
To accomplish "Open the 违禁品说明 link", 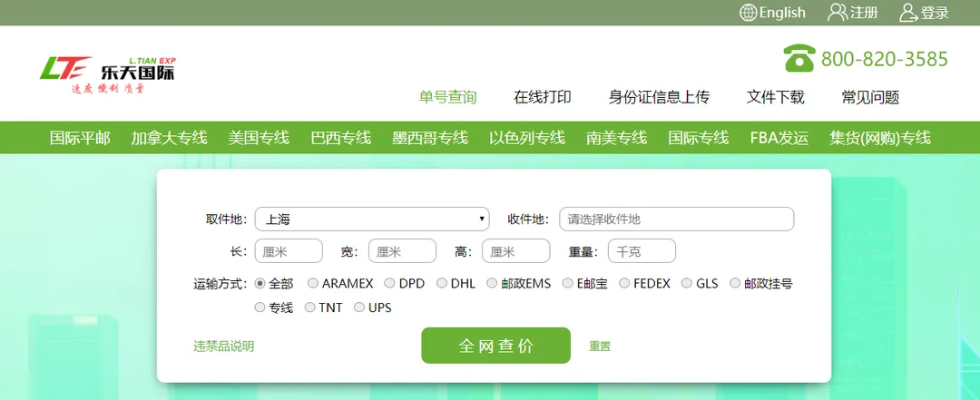I will point(224,346).
